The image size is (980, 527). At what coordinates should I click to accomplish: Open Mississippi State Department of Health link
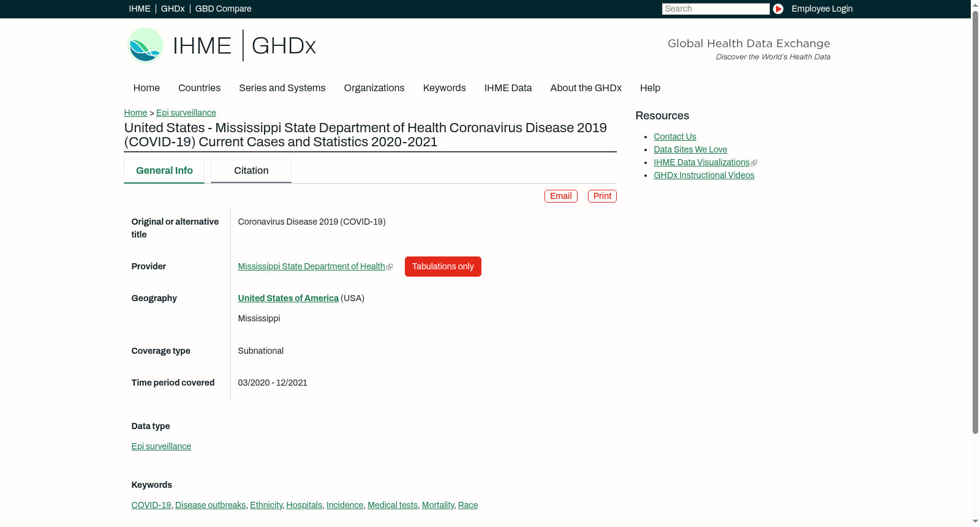point(311,266)
